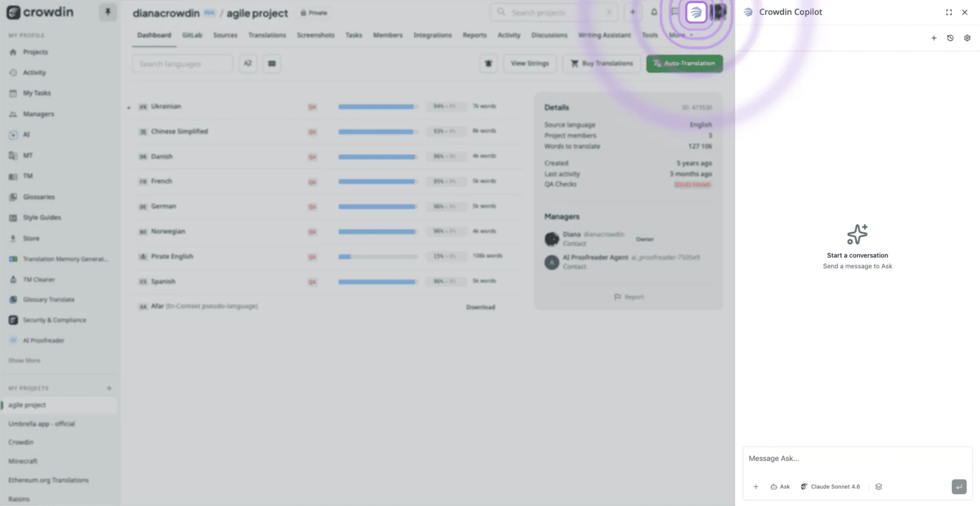
Task: Toggle AZ language sorting
Action: (x=248, y=64)
